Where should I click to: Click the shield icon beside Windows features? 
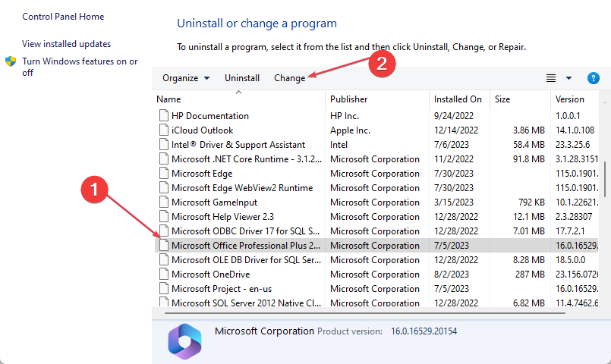[11, 61]
